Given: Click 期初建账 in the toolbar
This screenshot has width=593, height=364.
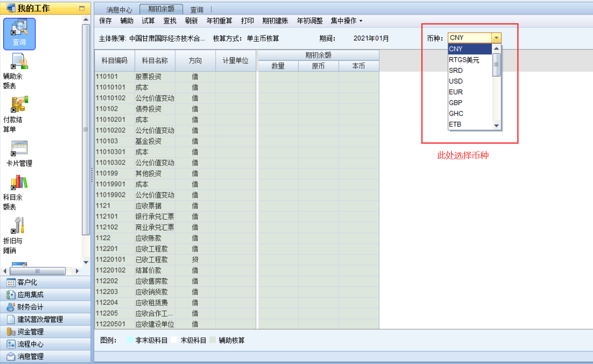Looking at the screenshot, I should pos(275,21).
